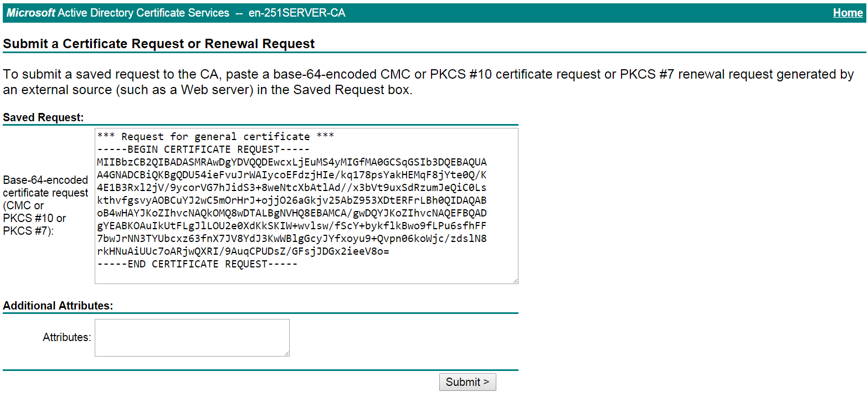Click the Home link
868x397 pixels.
(x=847, y=12)
